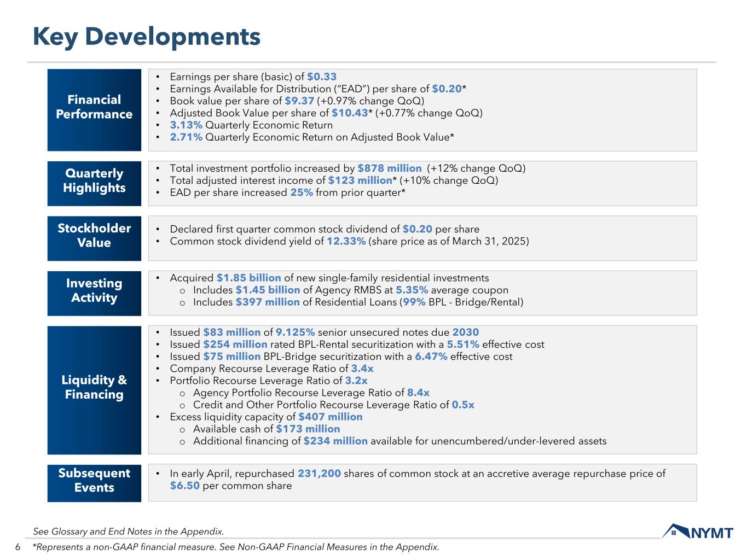Screen dimensions: 747x560
Task: Click the $1.85 billion acquisitions amount
Action: tap(248, 278)
